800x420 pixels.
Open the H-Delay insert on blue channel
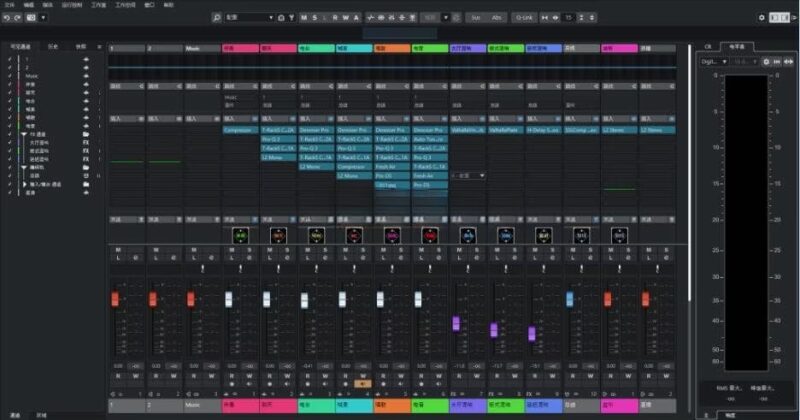click(543, 130)
